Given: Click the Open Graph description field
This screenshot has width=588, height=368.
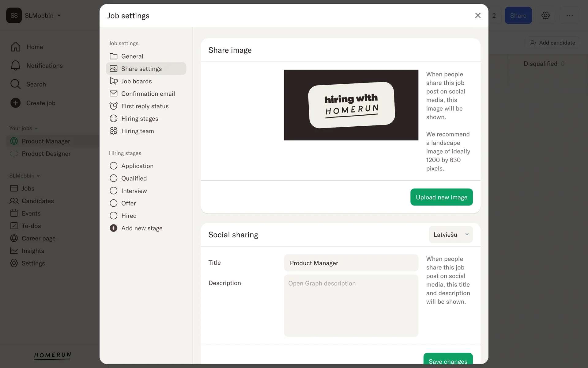Looking at the screenshot, I should click(351, 305).
